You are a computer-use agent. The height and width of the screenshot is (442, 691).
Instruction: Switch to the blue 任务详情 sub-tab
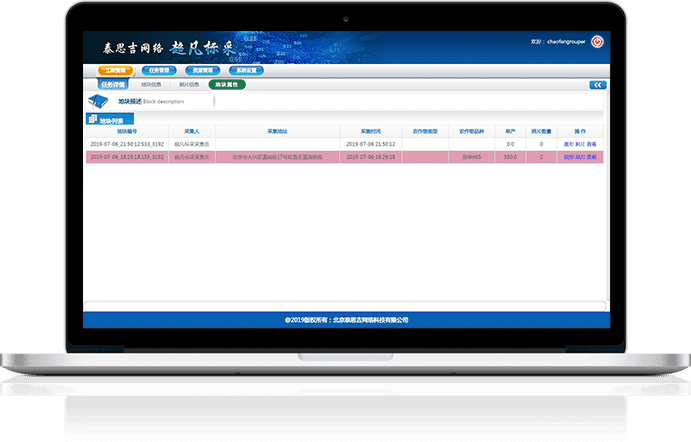click(x=113, y=85)
